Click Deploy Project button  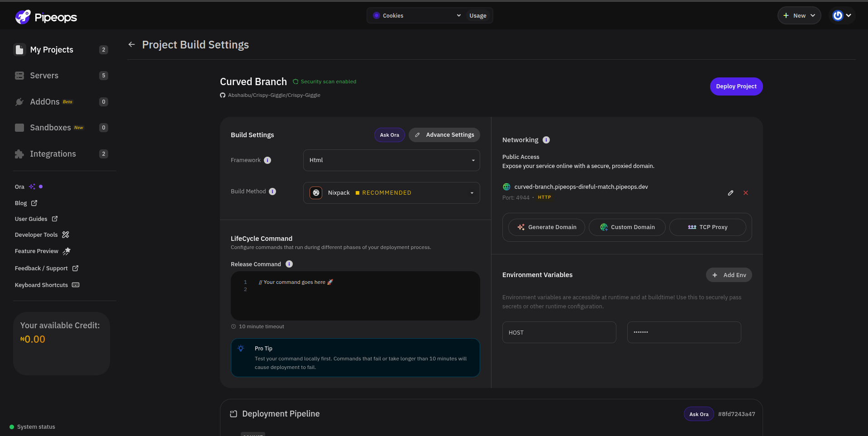(x=736, y=86)
